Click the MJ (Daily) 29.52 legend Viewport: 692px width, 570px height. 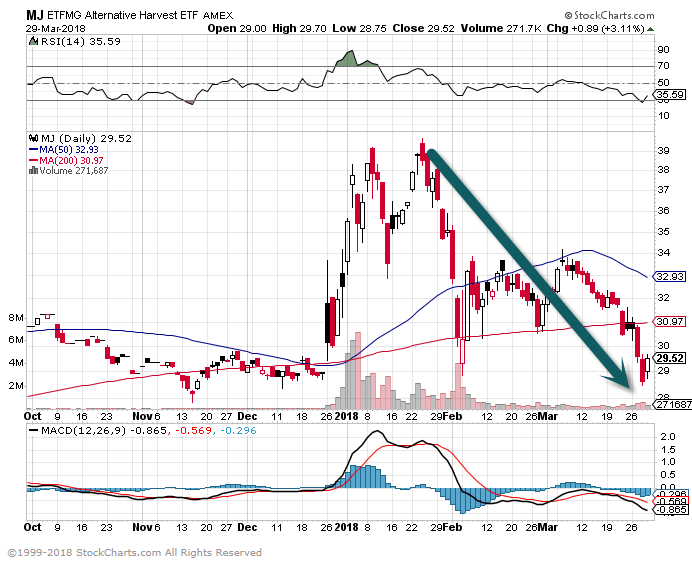(x=86, y=139)
